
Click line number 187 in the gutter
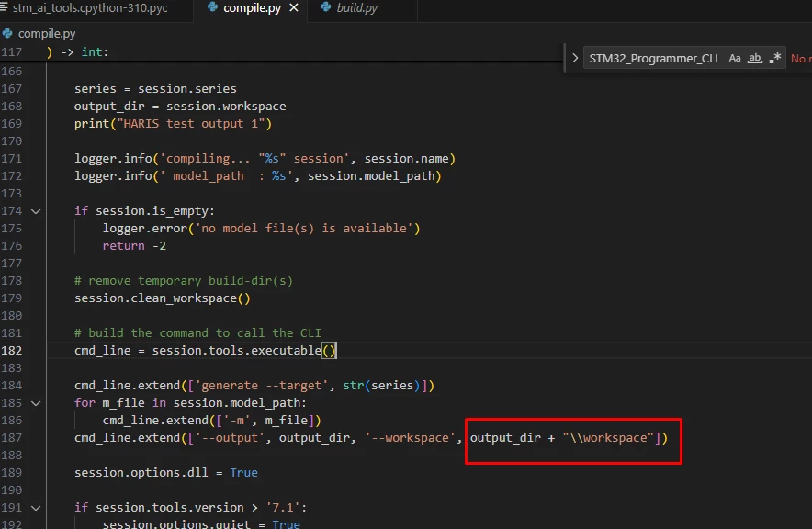11,438
